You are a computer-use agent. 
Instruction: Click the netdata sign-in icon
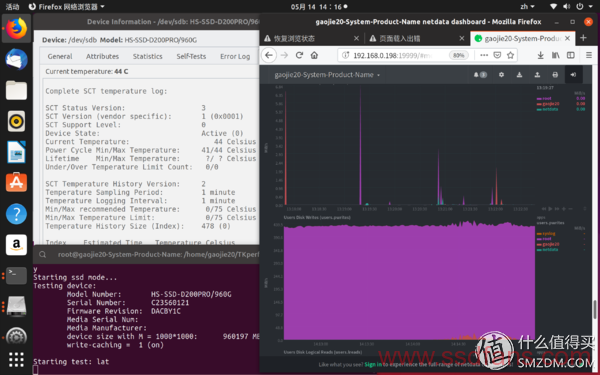click(x=573, y=75)
